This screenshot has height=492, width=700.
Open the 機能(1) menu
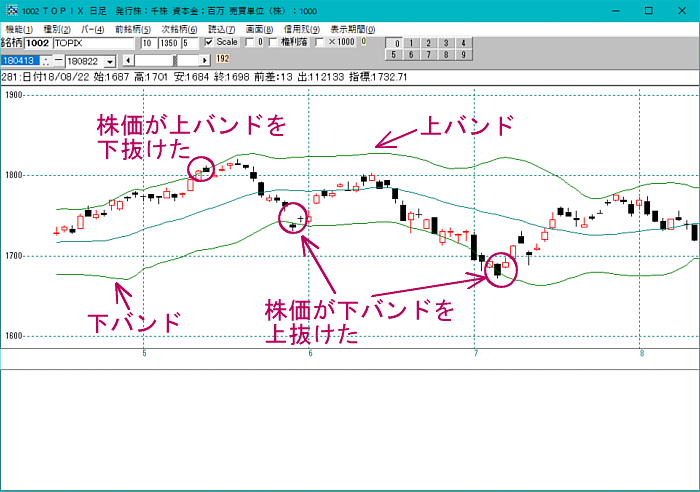pyautogui.click(x=18, y=30)
